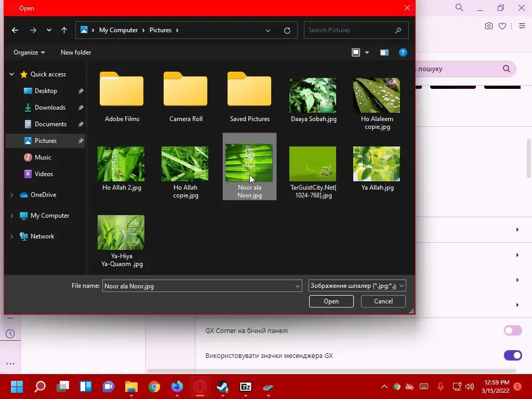Viewport: 532px width, 399px height.
Task: Collapse the Quick access tree
Action: pos(12,74)
